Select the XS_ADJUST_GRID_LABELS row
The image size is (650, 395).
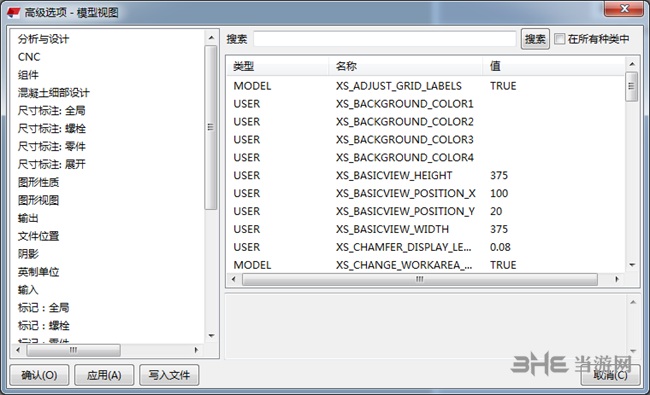[x=425, y=86]
